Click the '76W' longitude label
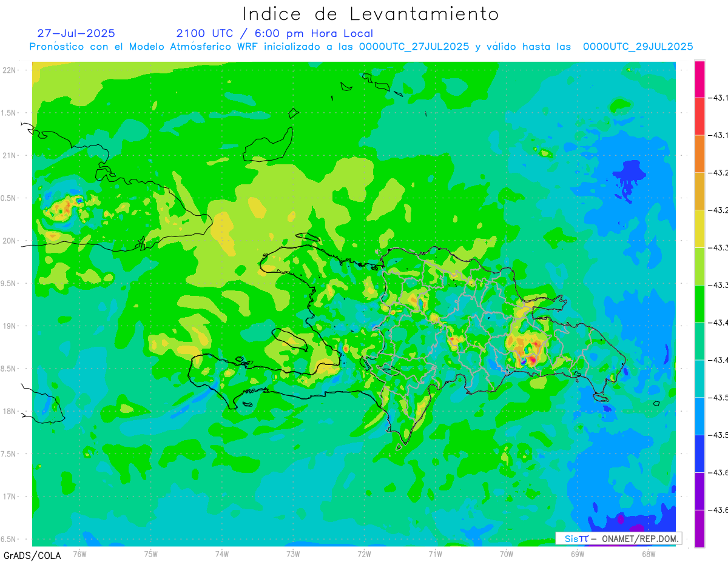728x562 pixels. (79, 554)
